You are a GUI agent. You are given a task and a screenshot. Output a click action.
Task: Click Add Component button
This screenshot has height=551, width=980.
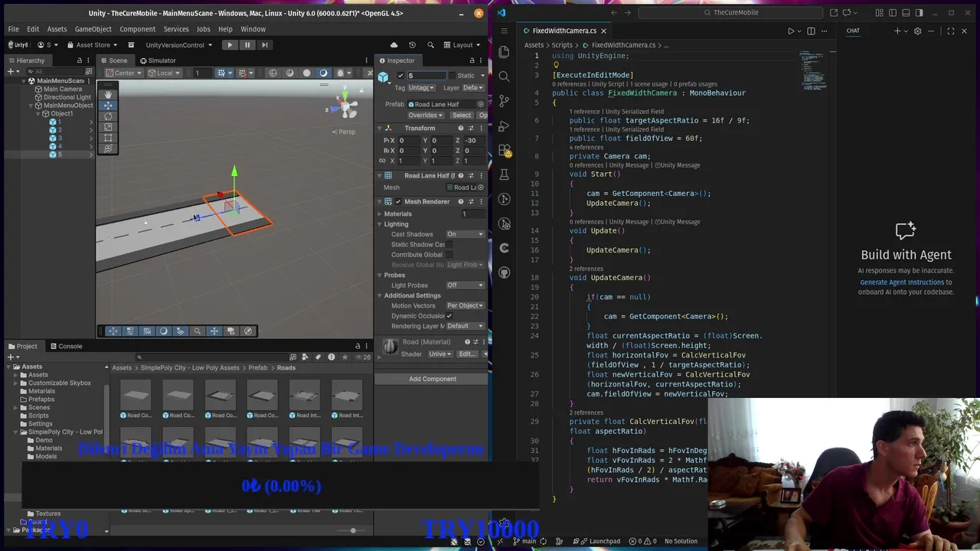point(433,379)
